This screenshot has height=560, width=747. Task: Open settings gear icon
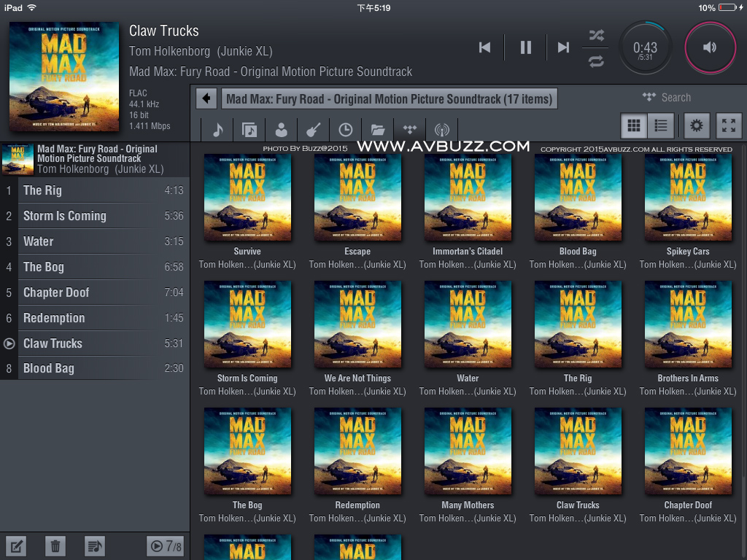point(697,125)
